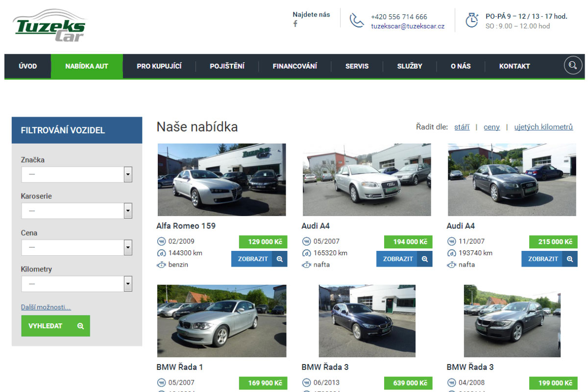Open the 06/2013 BMW Řada 3 photo
Viewport: 588px width, 392px height.
click(x=367, y=321)
